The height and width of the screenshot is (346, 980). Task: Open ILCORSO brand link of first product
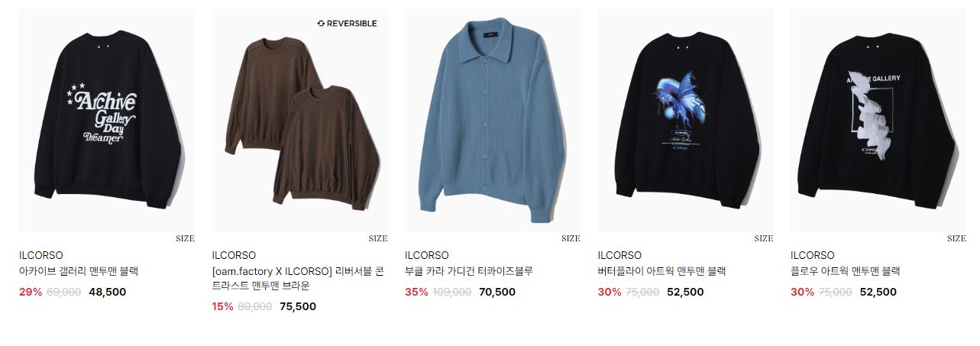pyautogui.click(x=41, y=255)
